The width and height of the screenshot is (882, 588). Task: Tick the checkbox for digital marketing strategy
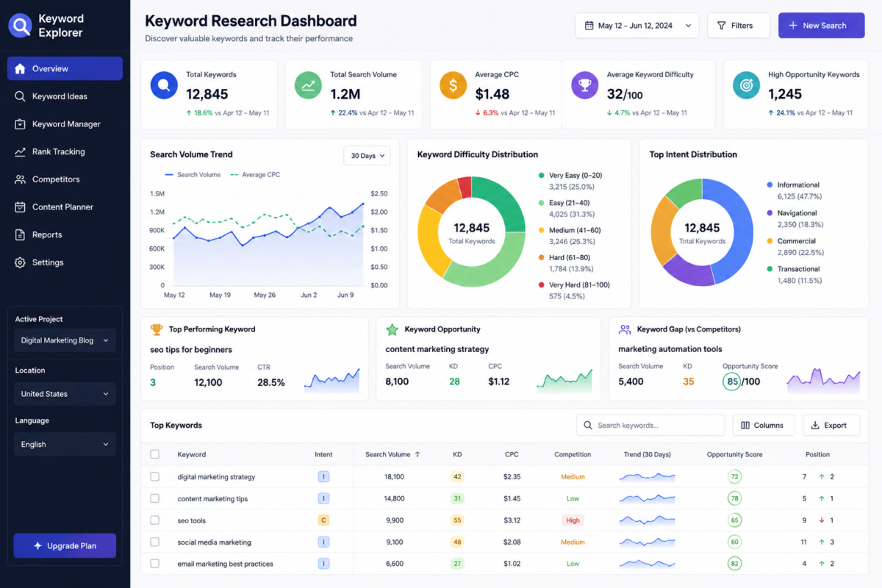[154, 476]
